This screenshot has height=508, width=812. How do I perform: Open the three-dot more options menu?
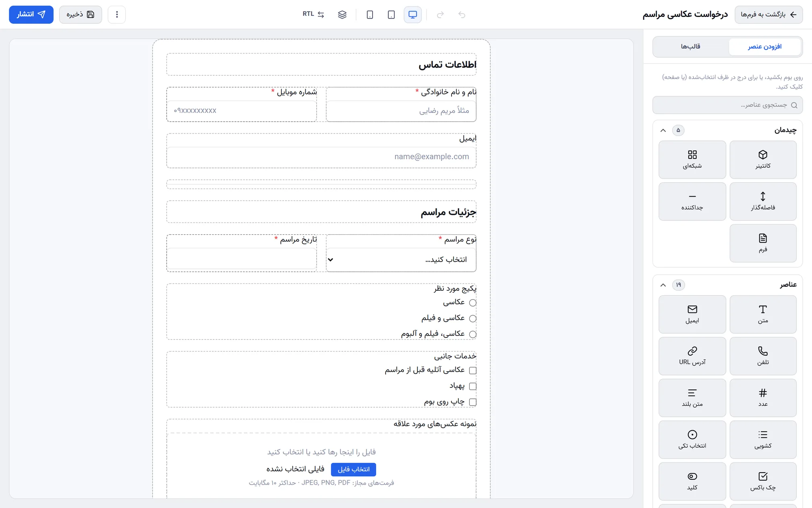pyautogui.click(x=117, y=15)
